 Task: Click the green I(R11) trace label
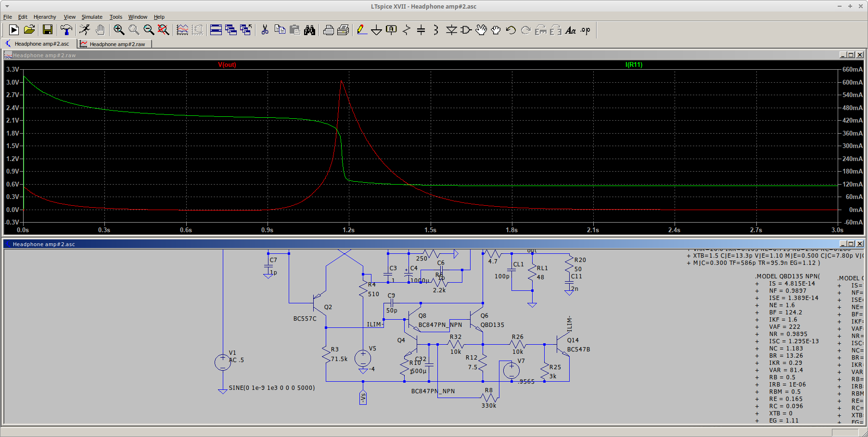coord(634,64)
